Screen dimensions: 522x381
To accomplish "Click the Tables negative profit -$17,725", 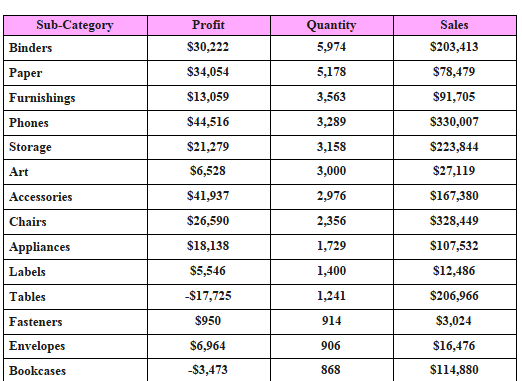I will click(208, 296).
